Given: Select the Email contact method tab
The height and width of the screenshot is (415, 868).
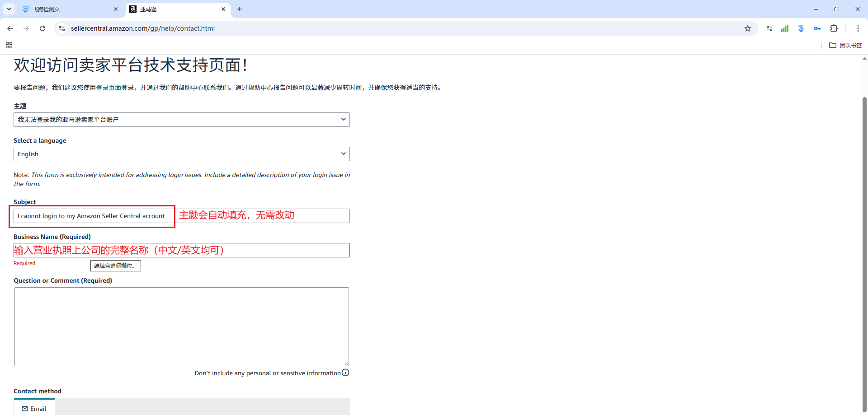Looking at the screenshot, I should tap(34, 407).
